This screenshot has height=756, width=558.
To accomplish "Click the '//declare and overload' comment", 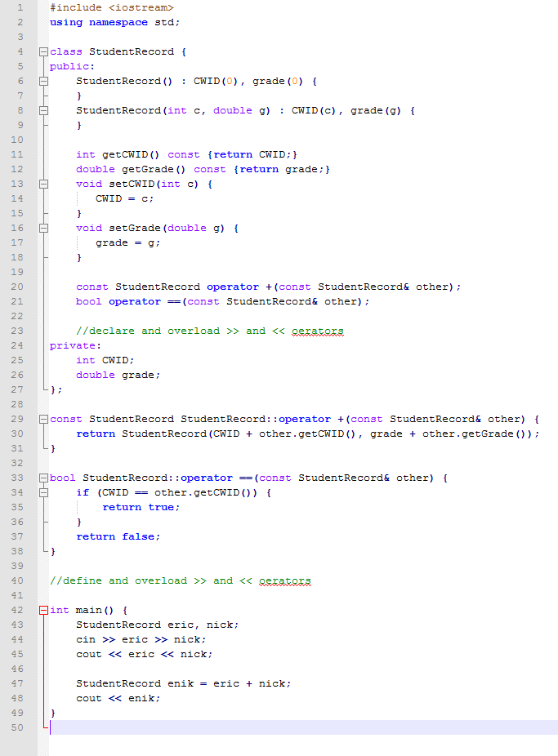I will 210,331.
